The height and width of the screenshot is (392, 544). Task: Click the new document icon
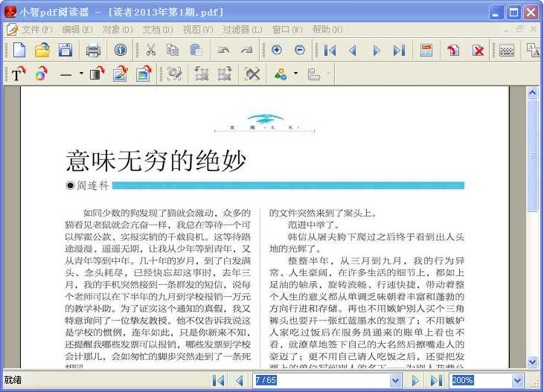click(19, 51)
